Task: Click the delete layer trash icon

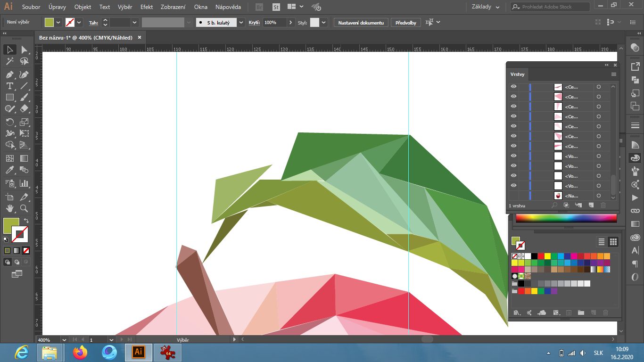Action: click(603, 205)
